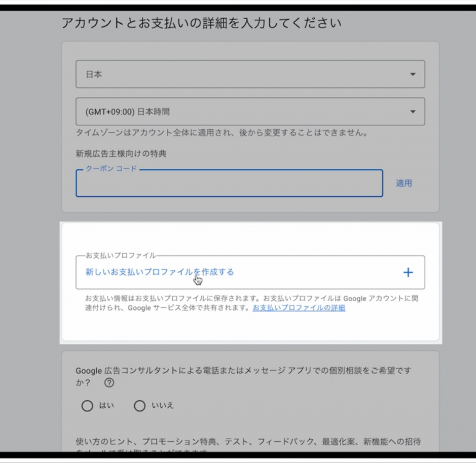Select the いいえ radio button

click(x=139, y=406)
